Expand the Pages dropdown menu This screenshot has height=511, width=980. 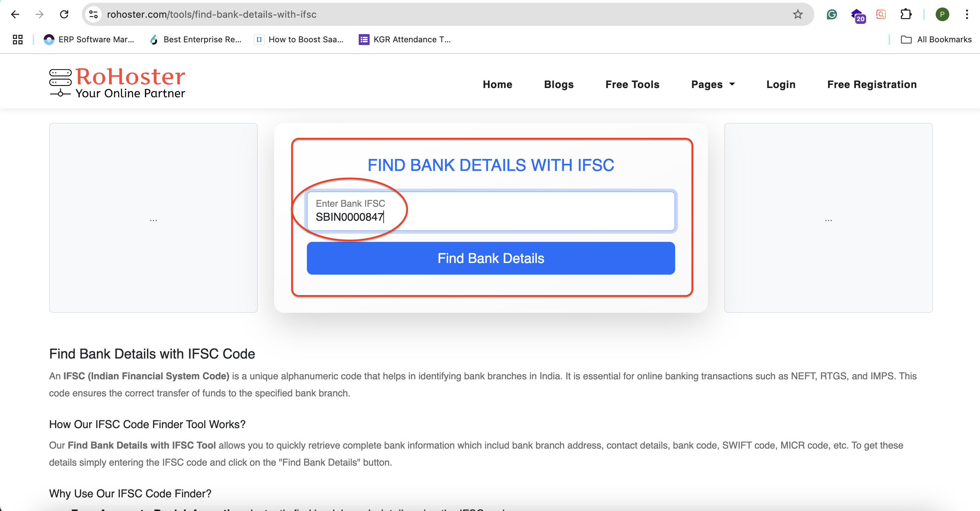coord(713,85)
